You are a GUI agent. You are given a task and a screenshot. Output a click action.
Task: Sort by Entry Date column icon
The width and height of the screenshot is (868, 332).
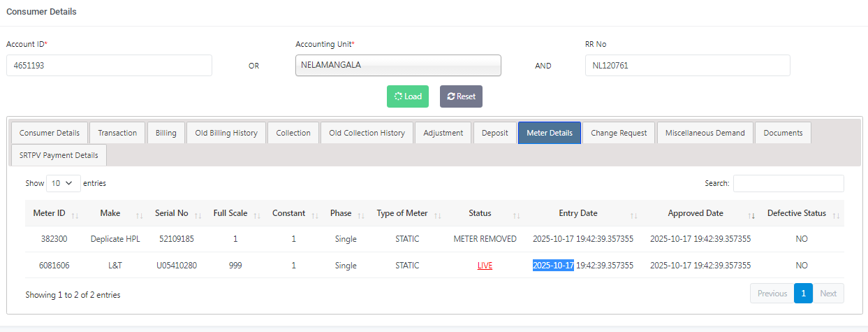pos(633,214)
